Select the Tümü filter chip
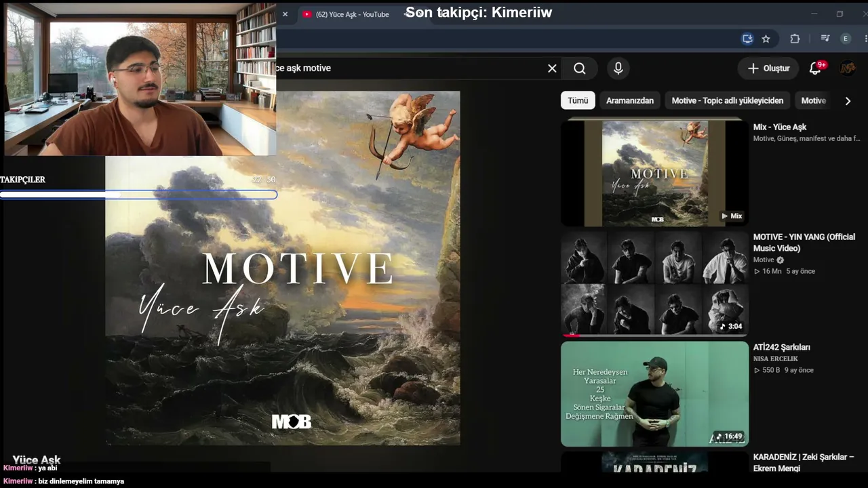 pyautogui.click(x=578, y=100)
